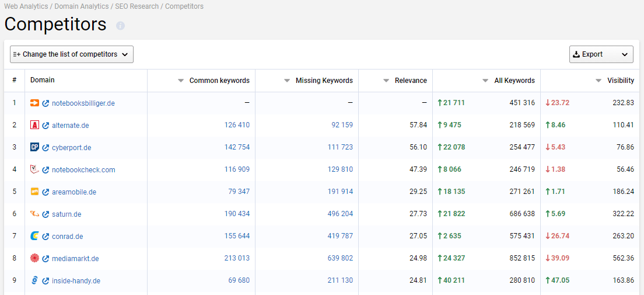The width and height of the screenshot is (644, 295).
Task: Click the Domain column header
Action: pos(43,80)
